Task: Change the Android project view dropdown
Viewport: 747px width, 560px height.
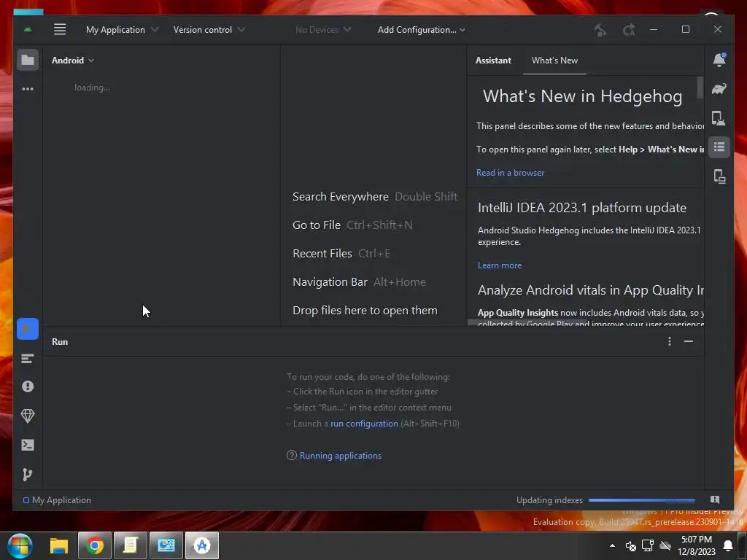Action: [73, 61]
